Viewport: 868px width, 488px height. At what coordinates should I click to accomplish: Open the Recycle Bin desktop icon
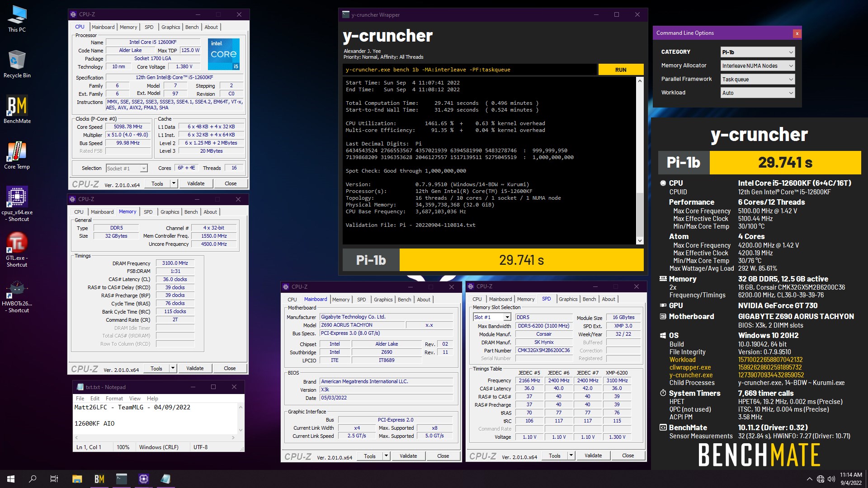point(17,64)
